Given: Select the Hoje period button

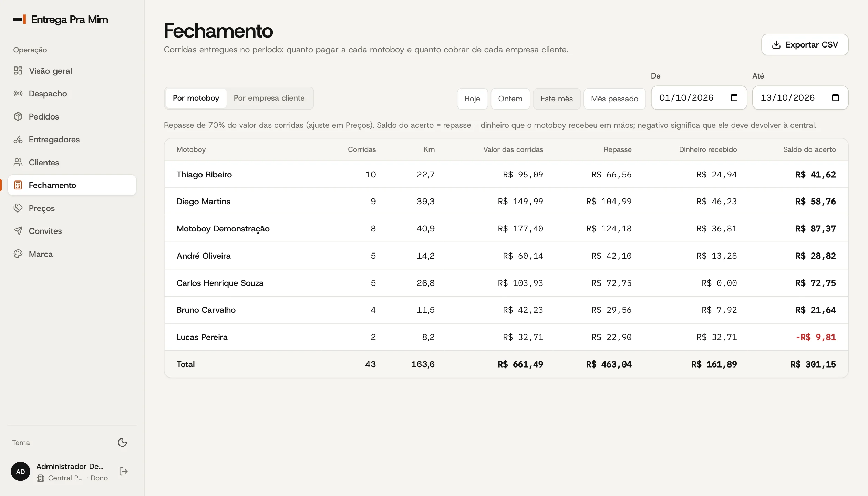Looking at the screenshot, I should pyautogui.click(x=472, y=99).
